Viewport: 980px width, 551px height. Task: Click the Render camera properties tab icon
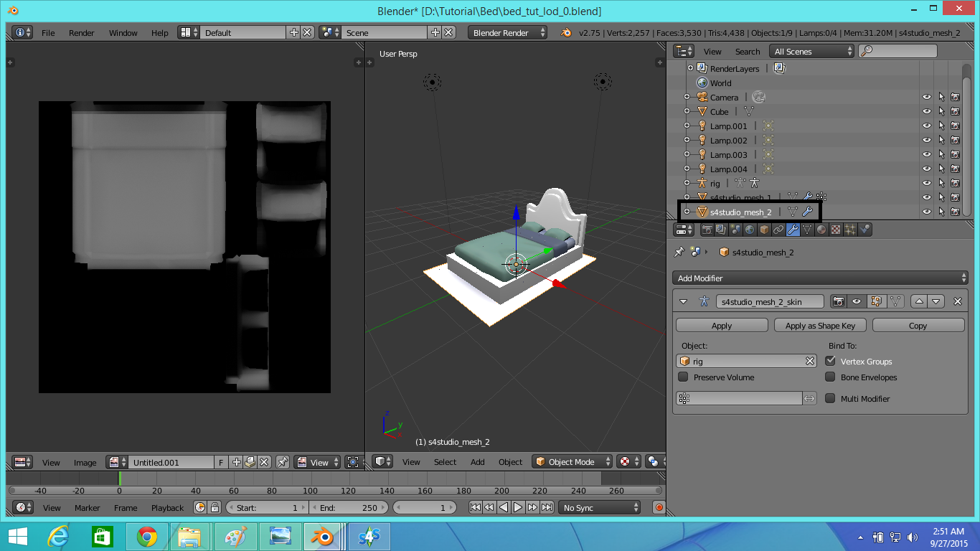coord(707,230)
